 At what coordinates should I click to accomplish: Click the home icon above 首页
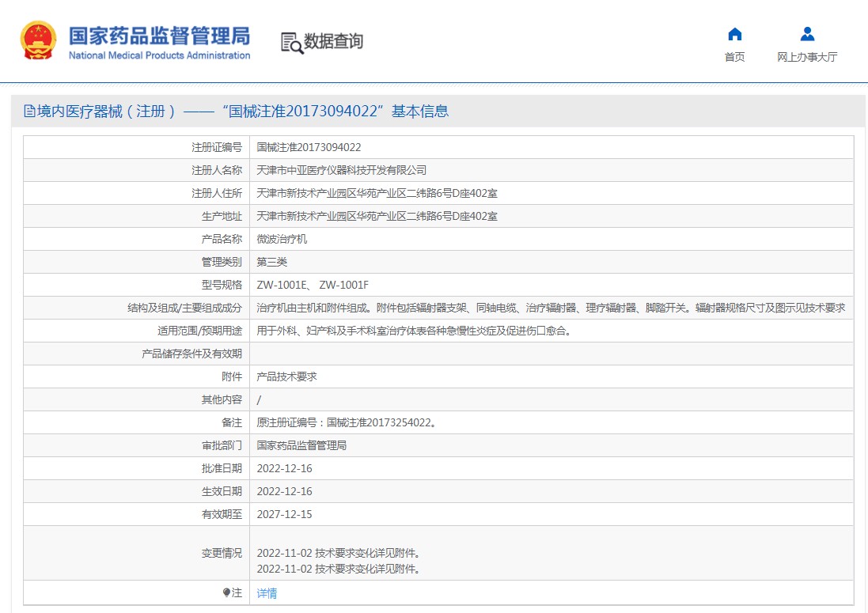pos(734,34)
